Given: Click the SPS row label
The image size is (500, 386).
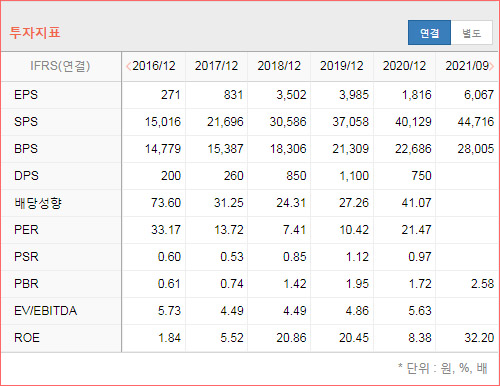Looking at the screenshot, I should 26,122.
